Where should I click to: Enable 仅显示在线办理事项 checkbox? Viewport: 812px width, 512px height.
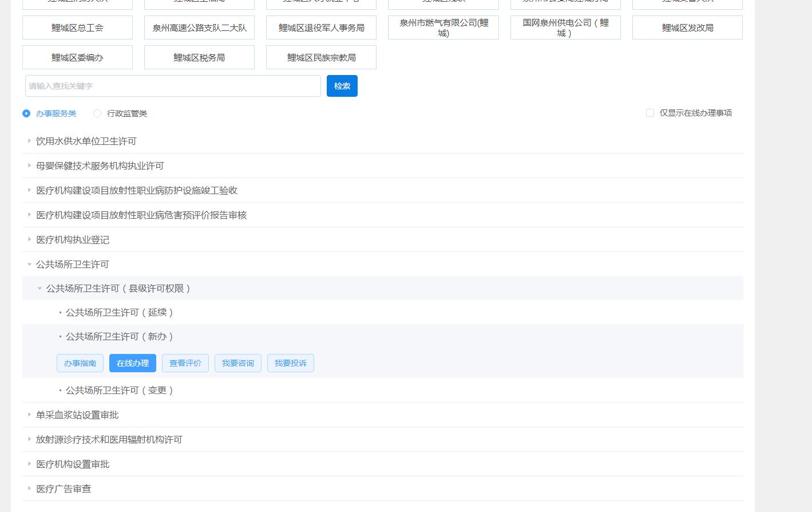point(650,113)
